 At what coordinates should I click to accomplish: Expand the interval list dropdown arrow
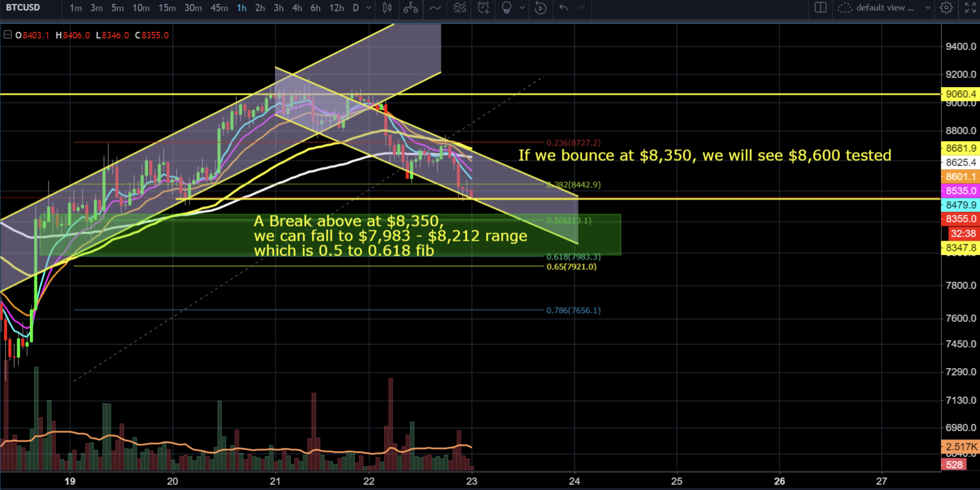coord(368,8)
